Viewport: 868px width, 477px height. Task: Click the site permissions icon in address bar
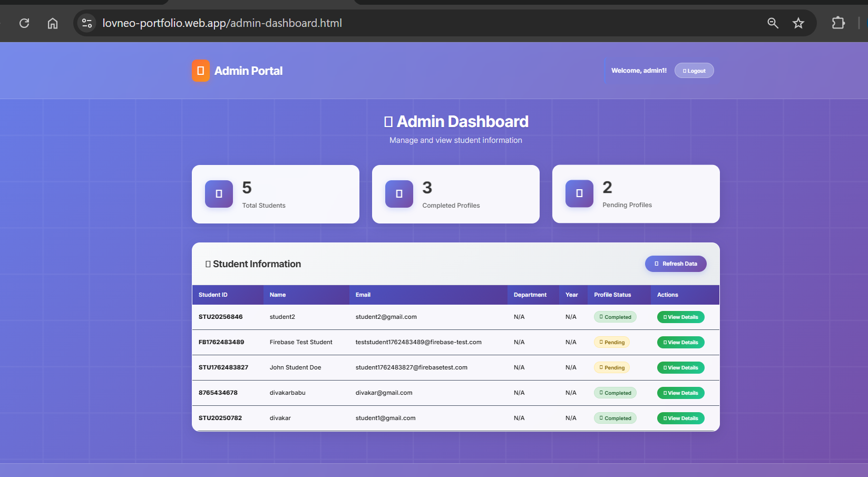pos(86,23)
